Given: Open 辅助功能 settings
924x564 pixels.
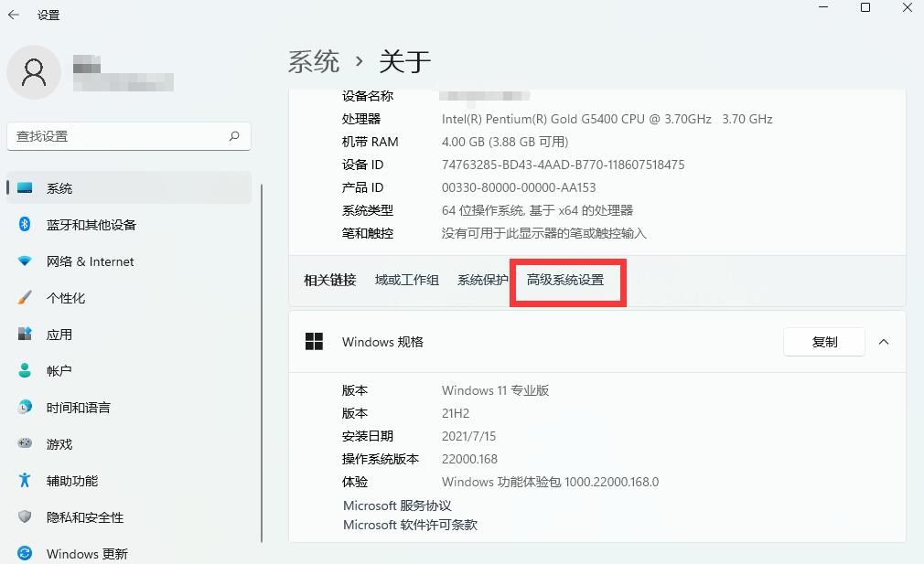Looking at the screenshot, I should click(x=129, y=481).
